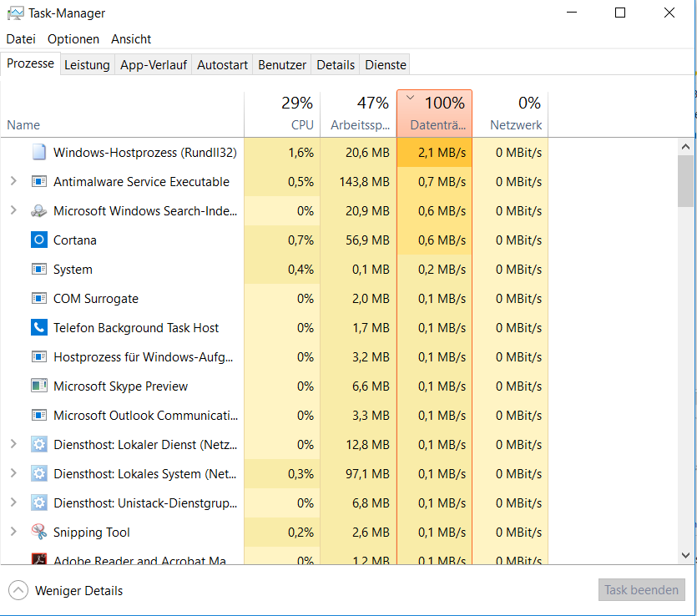Click the Task-Manager title bar icon
This screenshot has width=697, height=616.
tap(16, 13)
